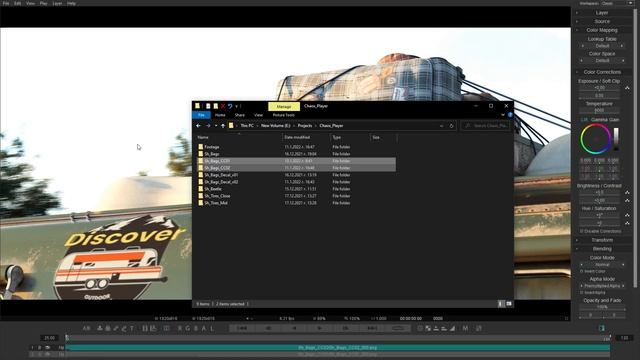Expand the Source section
This screenshot has height=360, width=640.
pyautogui.click(x=602, y=21)
